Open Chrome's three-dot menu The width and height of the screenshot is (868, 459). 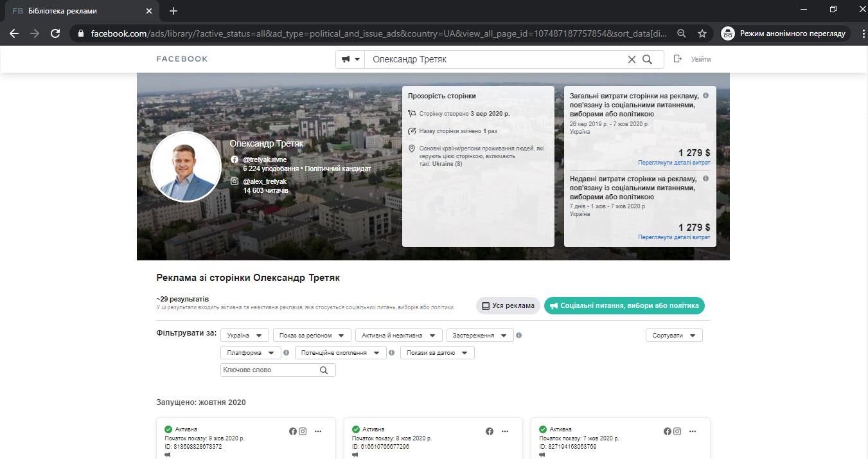click(863, 33)
